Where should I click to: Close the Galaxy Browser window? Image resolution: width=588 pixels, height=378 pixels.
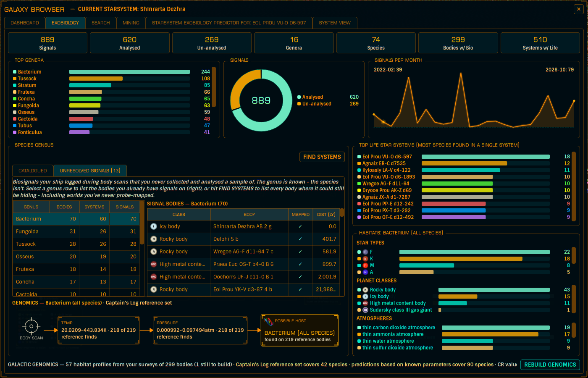(578, 9)
